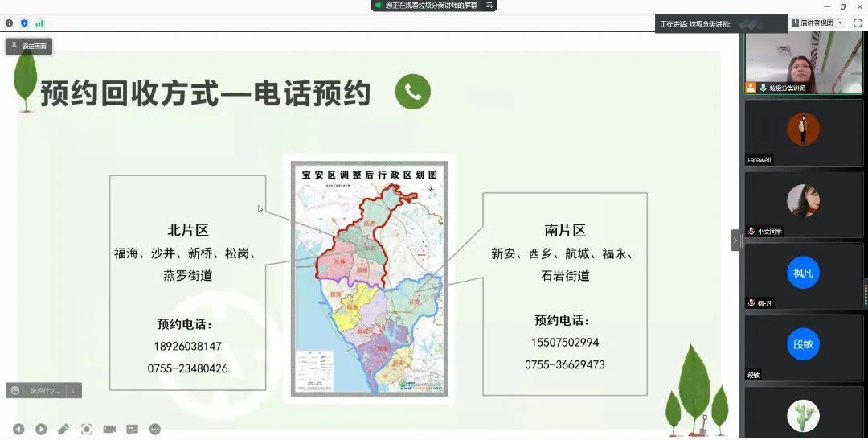Open layout icon in screen-sharing banner
Viewport: 868px width, 440px height.
[x=489, y=6]
